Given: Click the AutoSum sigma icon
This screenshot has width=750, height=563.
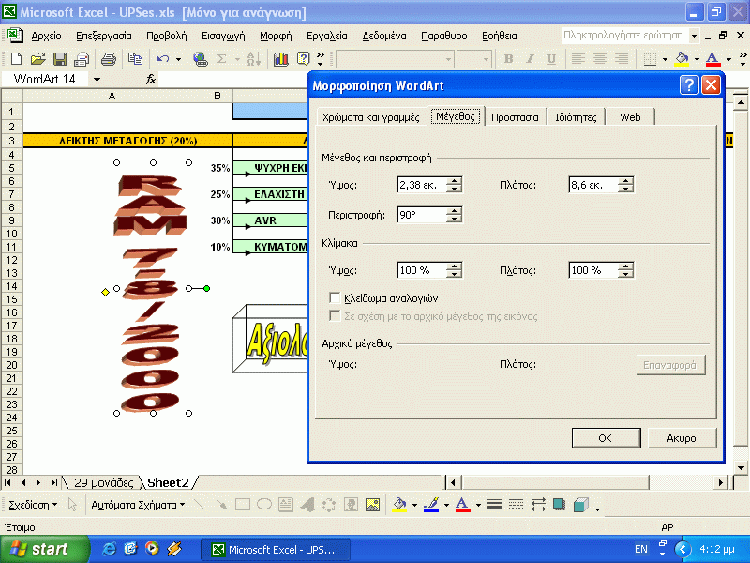Looking at the screenshot, I should [221, 59].
